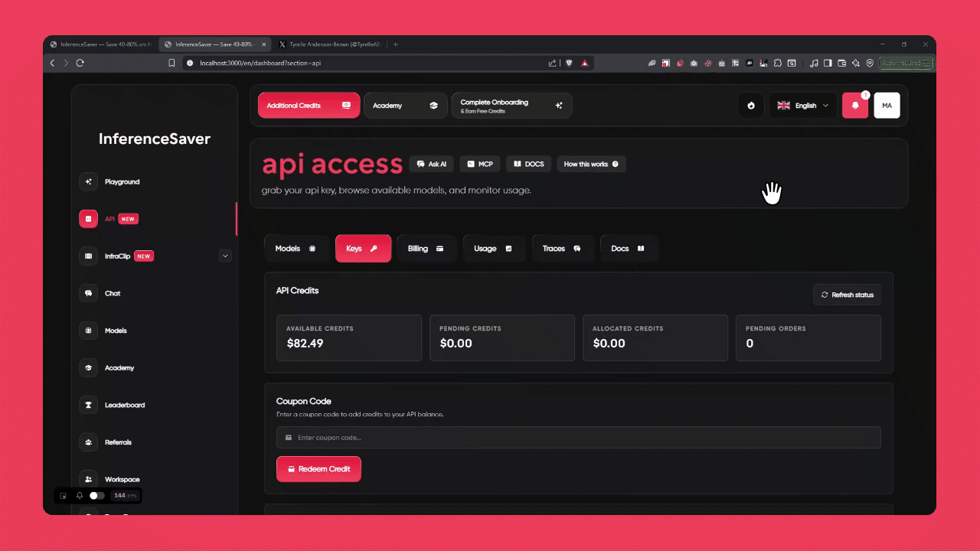
Task: Open the notifications bell
Action: [x=855, y=106]
